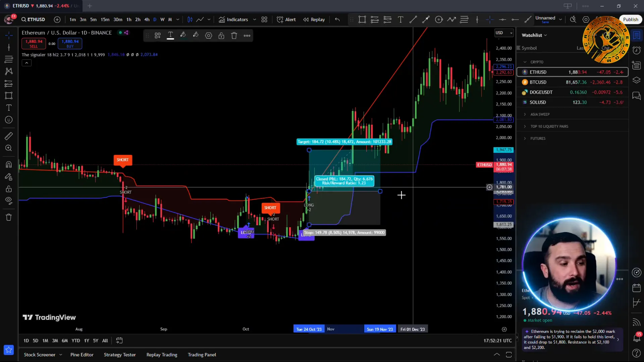Select the cross cursor tool in left sidebar
This screenshot has width=644, height=362.
pos(9,35)
